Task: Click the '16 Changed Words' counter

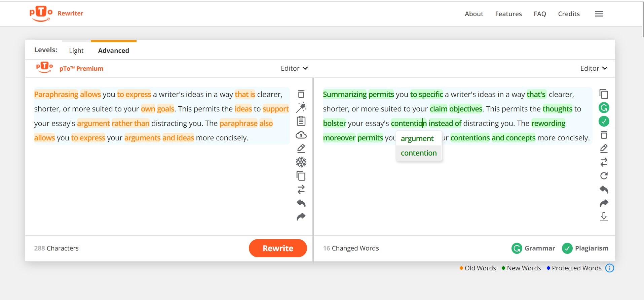Action: 351,248
